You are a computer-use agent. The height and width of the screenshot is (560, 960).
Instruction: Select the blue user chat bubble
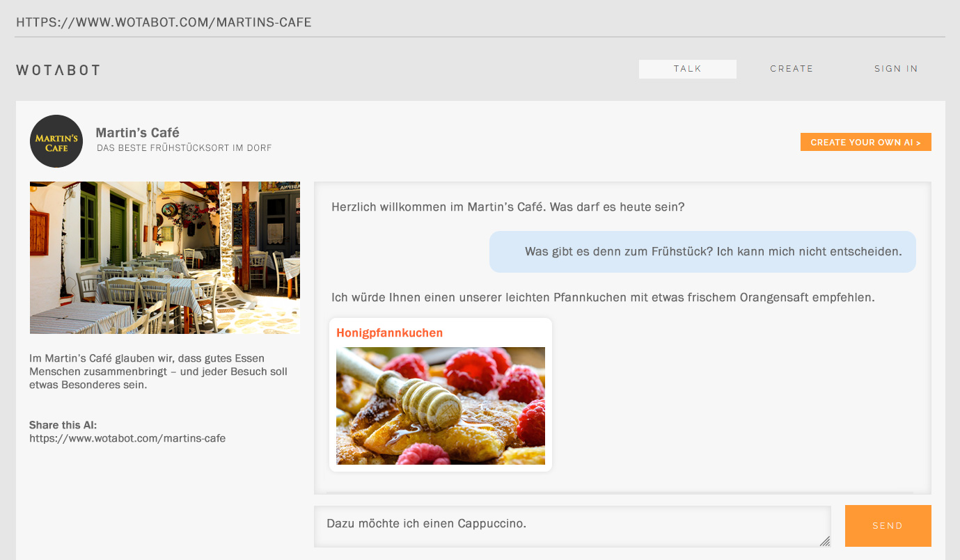pyautogui.click(x=703, y=251)
